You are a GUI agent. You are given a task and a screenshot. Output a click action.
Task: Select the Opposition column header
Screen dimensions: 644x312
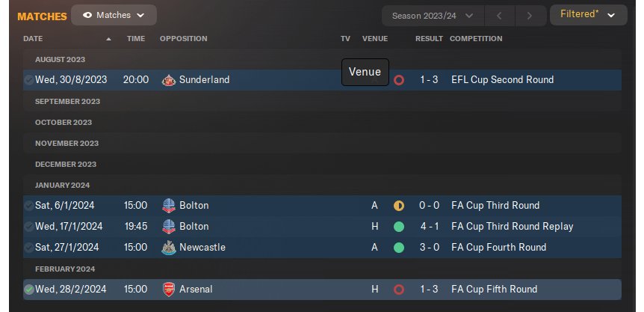point(183,39)
